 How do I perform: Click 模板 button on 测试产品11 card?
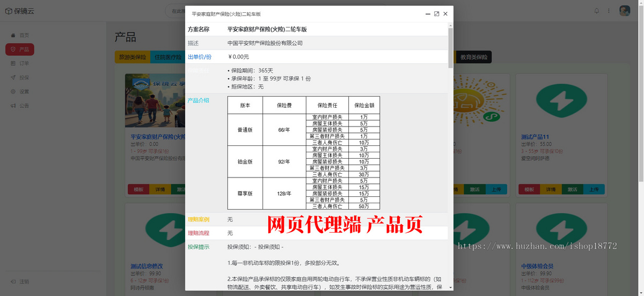529,189
